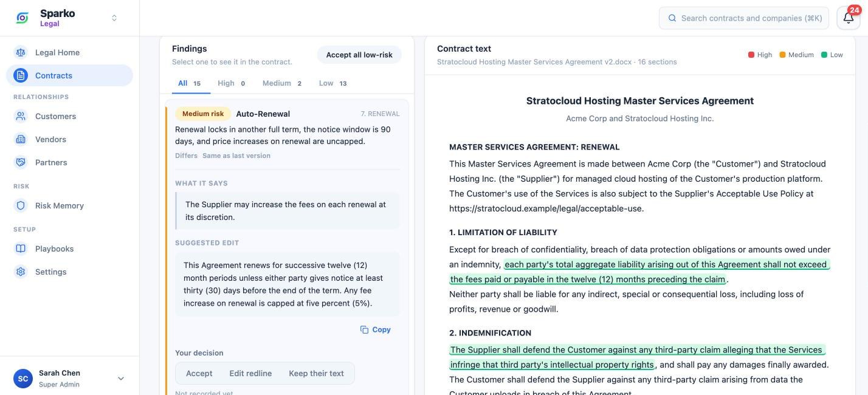Screen dimensions: 868x395
Task: Open notifications bell with 24 badge
Action: pyautogui.click(x=849, y=18)
